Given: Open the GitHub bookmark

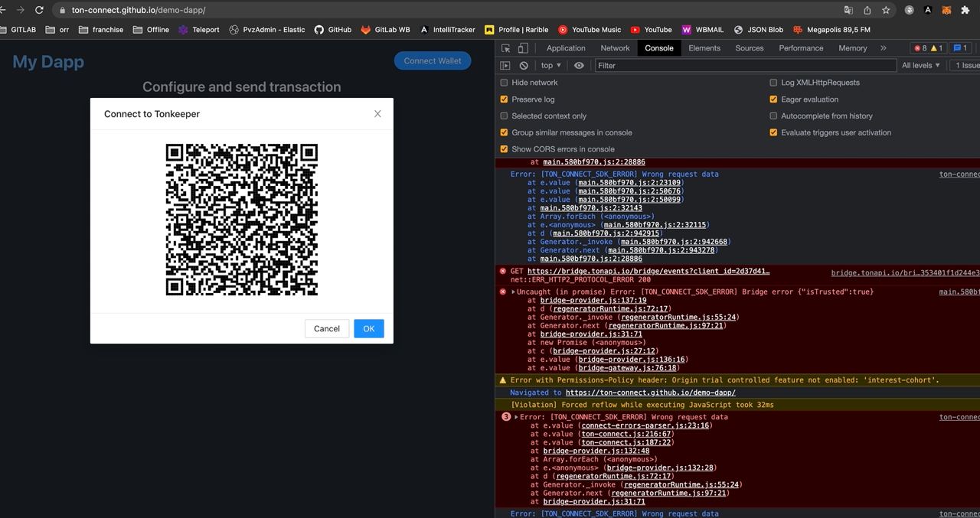Looking at the screenshot, I should 333,30.
